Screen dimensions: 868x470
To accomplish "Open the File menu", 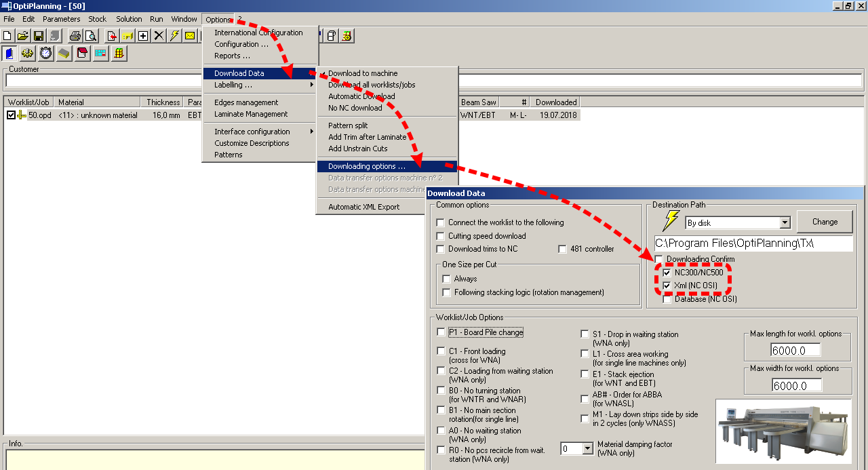I will (9, 19).
